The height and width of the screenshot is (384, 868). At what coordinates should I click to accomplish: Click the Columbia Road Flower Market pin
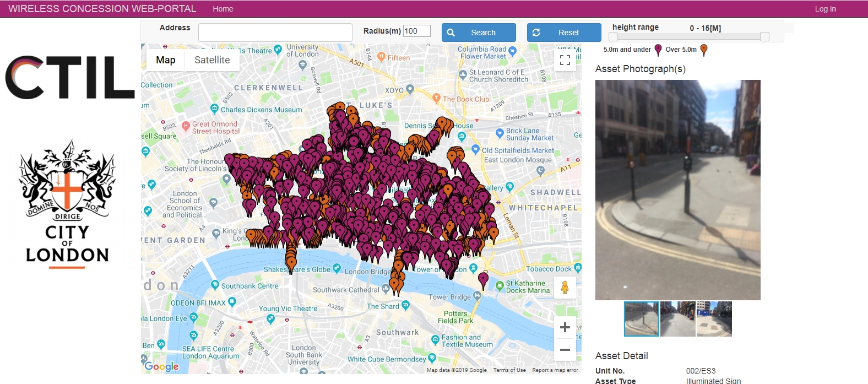click(x=513, y=51)
